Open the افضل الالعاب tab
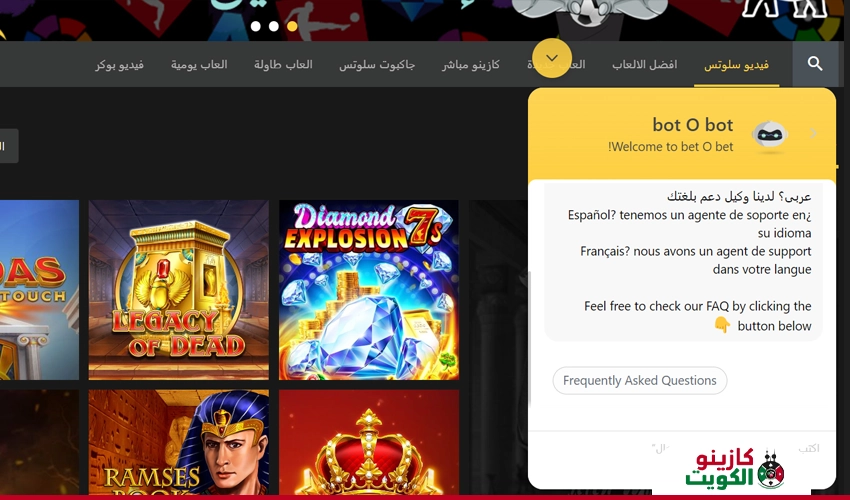Viewport: 850px width, 500px height. point(644,65)
